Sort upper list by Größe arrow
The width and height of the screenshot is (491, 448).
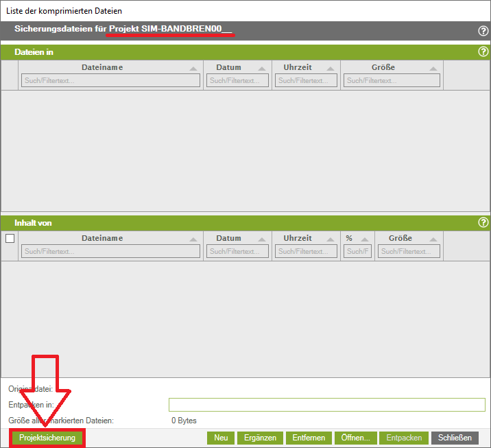point(433,69)
